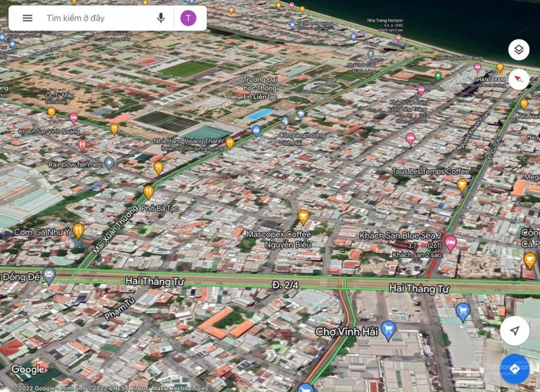Tap the microphone voice search icon
Screen dimensions: 540x392
tap(161, 18)
